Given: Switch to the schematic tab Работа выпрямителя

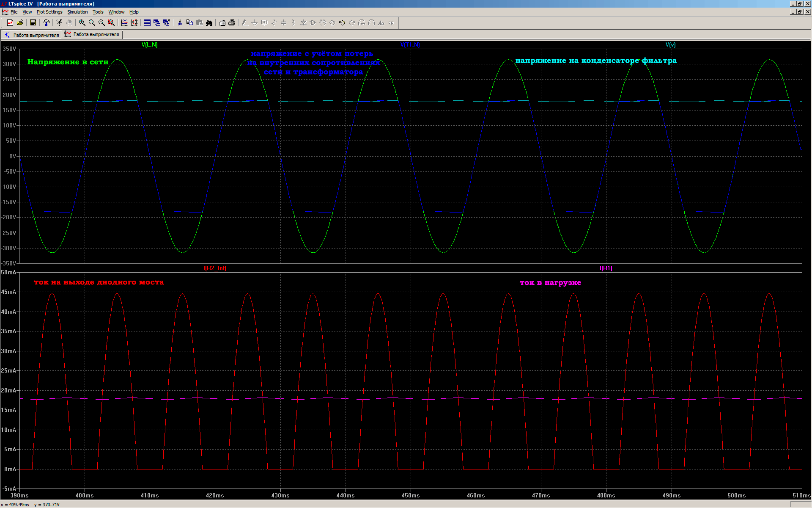Looking at the screenshot, I should click(32, 35).
